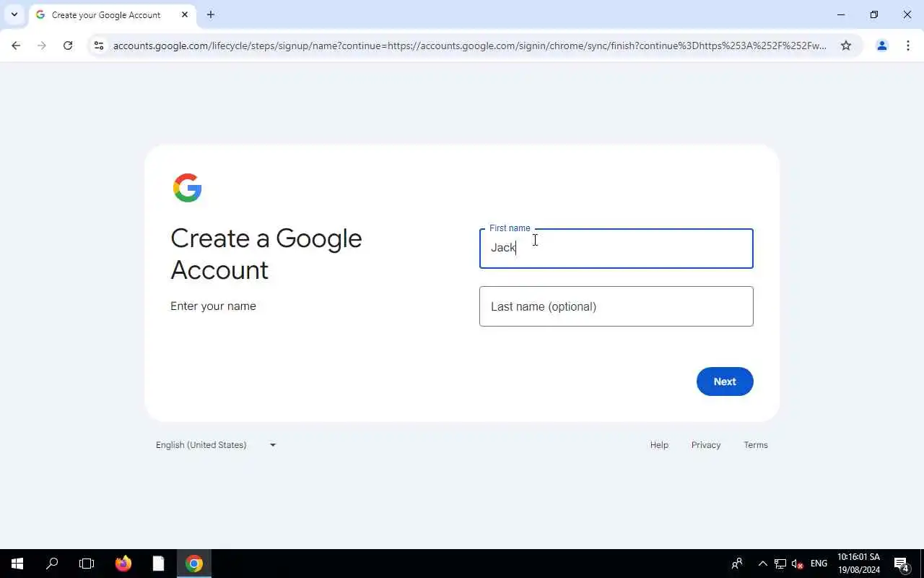Click the browser back arrow

point(16,46)
